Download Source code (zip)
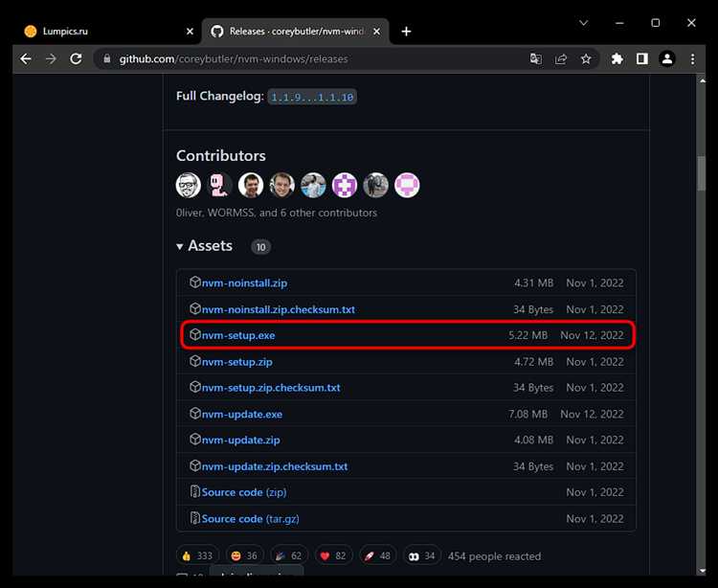This screenshot has height=588, width=718. [244, 492]
